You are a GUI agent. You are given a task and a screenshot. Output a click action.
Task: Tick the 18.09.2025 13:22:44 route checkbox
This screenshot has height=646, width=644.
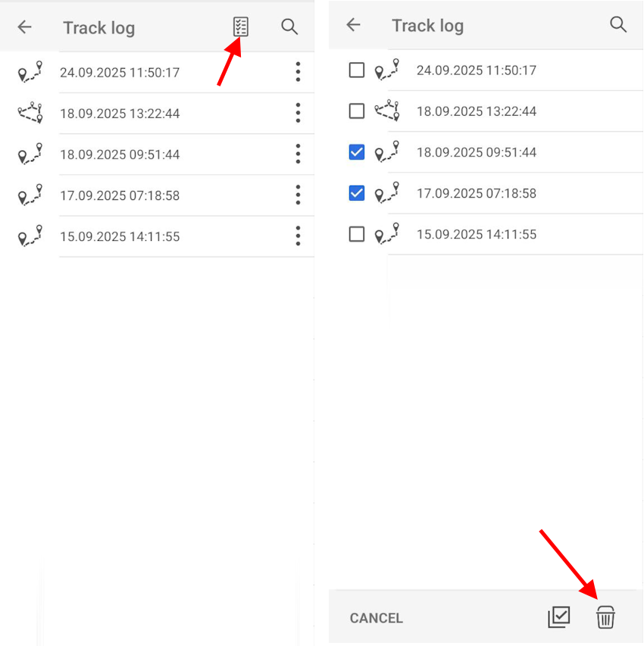pyautogui.click(x=357, y=111)
